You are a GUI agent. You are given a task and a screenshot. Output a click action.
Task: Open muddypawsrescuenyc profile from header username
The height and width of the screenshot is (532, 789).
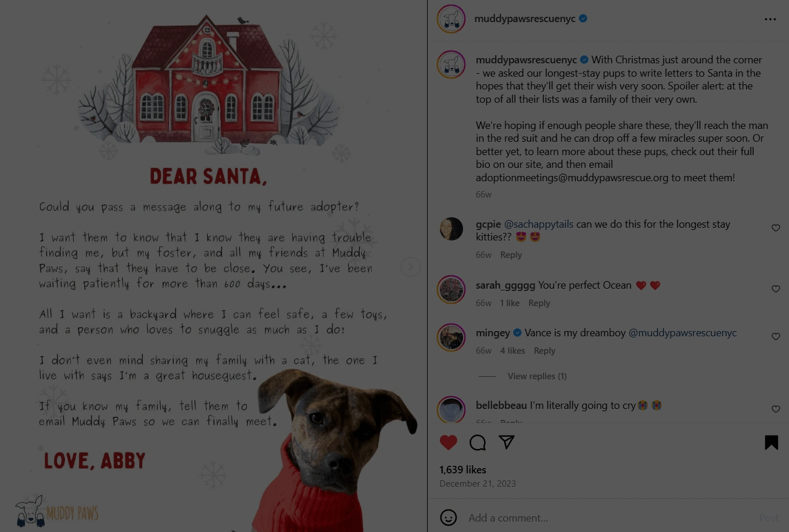(x=525, y=19)
